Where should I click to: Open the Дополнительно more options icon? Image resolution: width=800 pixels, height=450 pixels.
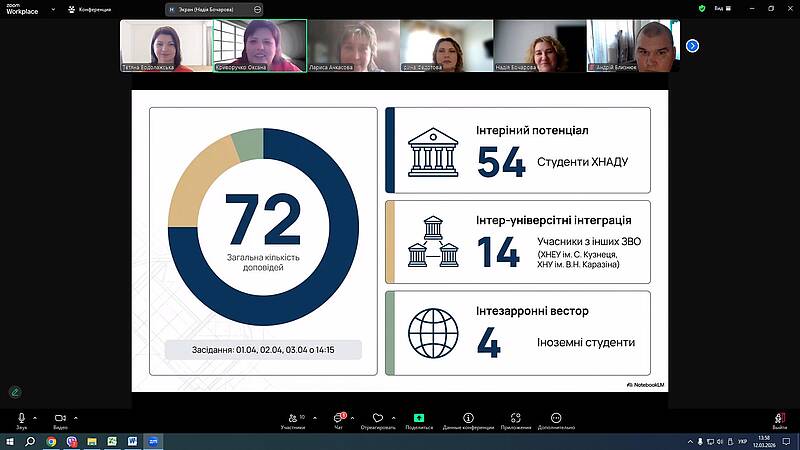pos(556,418)
